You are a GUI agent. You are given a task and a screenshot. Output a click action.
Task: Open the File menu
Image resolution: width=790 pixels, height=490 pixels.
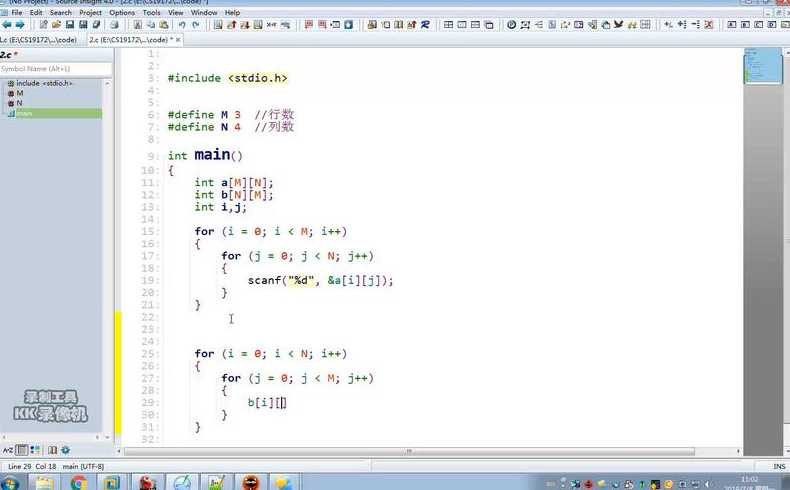click(17, 12)
